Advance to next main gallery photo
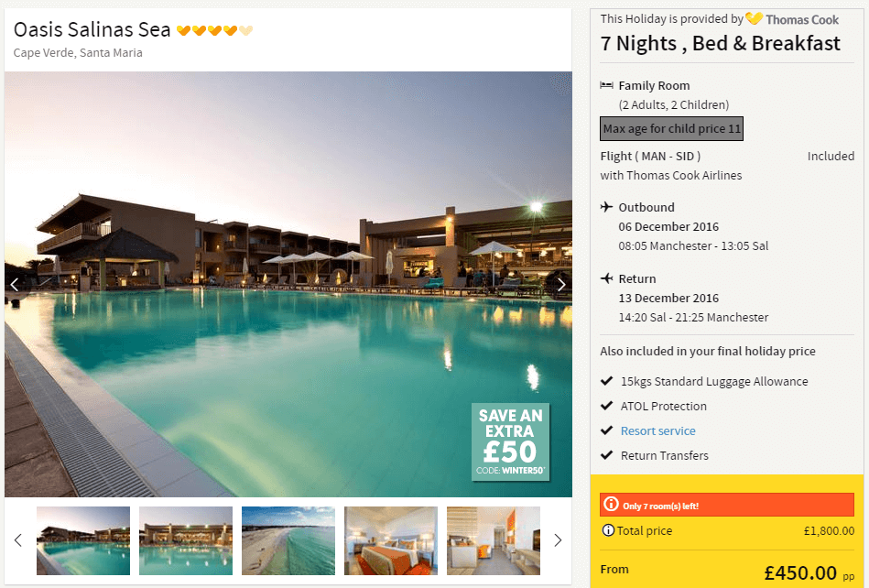869x588 pixels. pos(561,285)
